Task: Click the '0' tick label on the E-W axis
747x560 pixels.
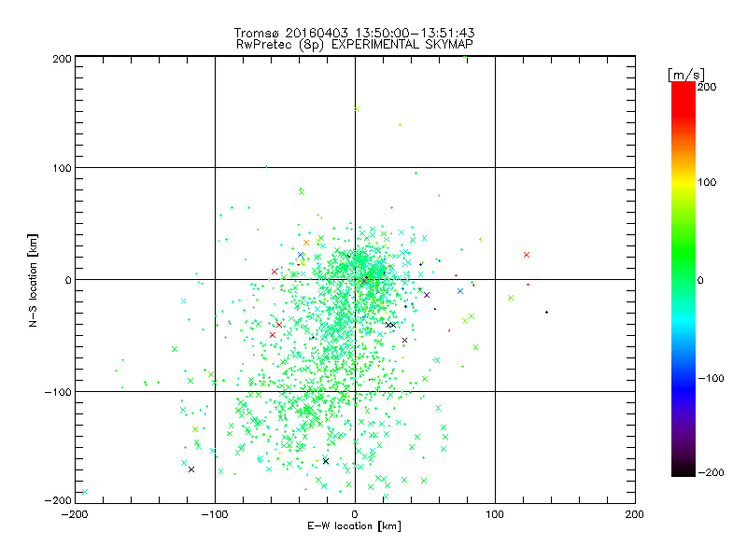Action: (355, 514)
